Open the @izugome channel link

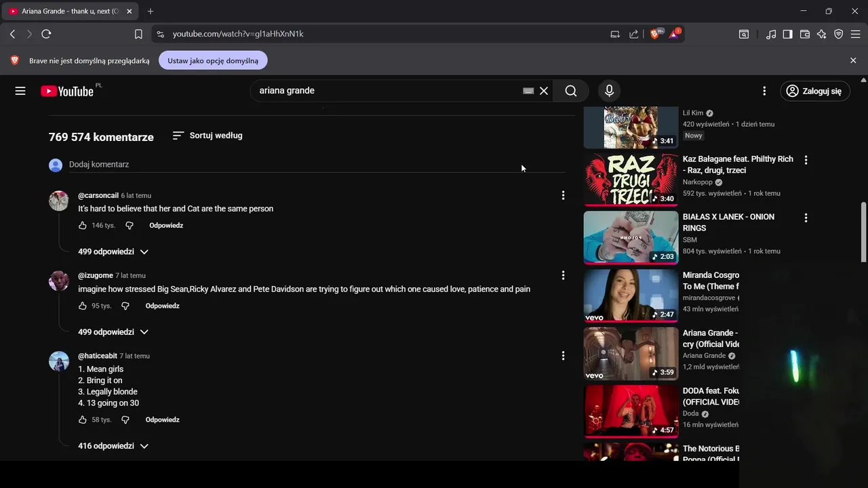(x=96, y=275)
